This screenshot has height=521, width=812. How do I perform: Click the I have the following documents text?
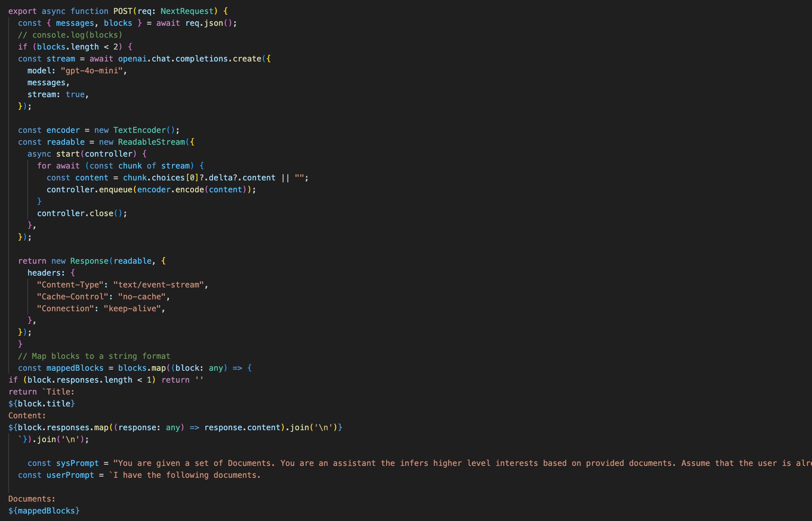187,475
